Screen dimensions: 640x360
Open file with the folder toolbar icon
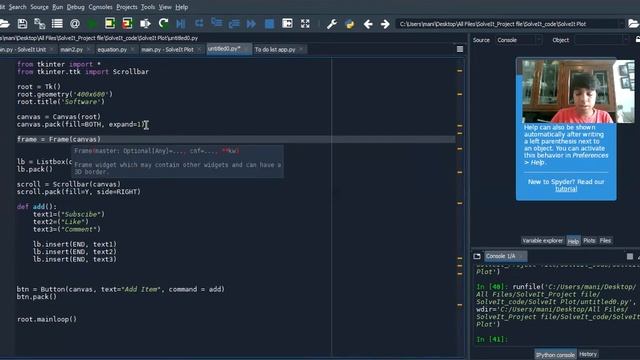point(4,24)
